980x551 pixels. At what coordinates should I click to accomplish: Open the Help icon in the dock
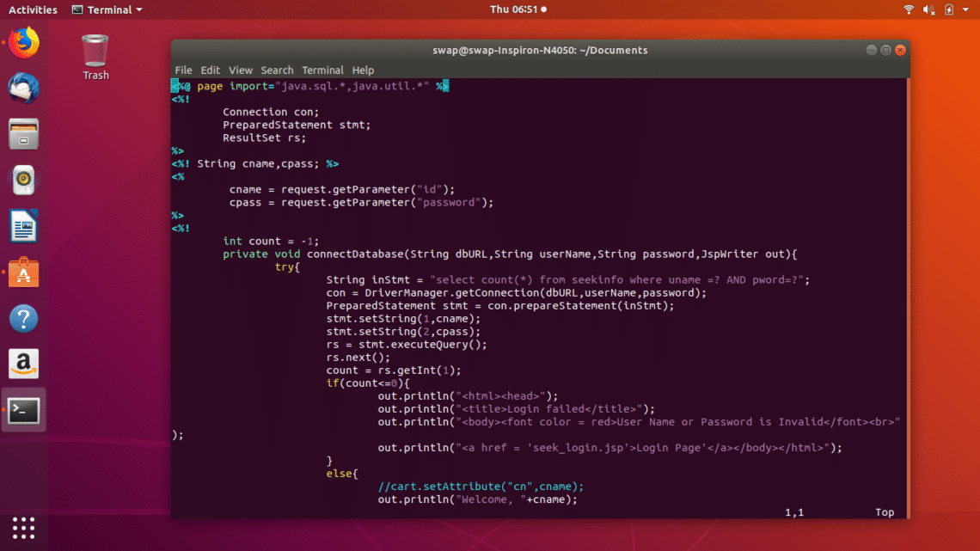coord(23,318)
